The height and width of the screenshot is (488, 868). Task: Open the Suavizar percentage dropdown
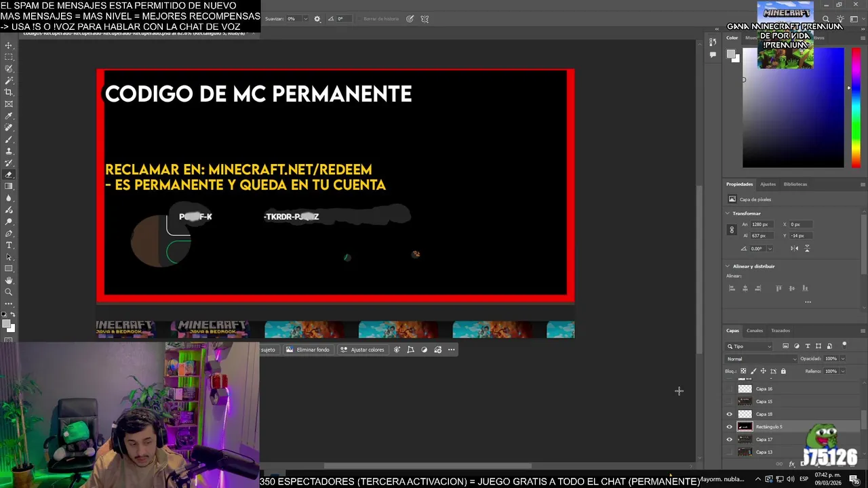pyautogui.click(x=306, y=19)
